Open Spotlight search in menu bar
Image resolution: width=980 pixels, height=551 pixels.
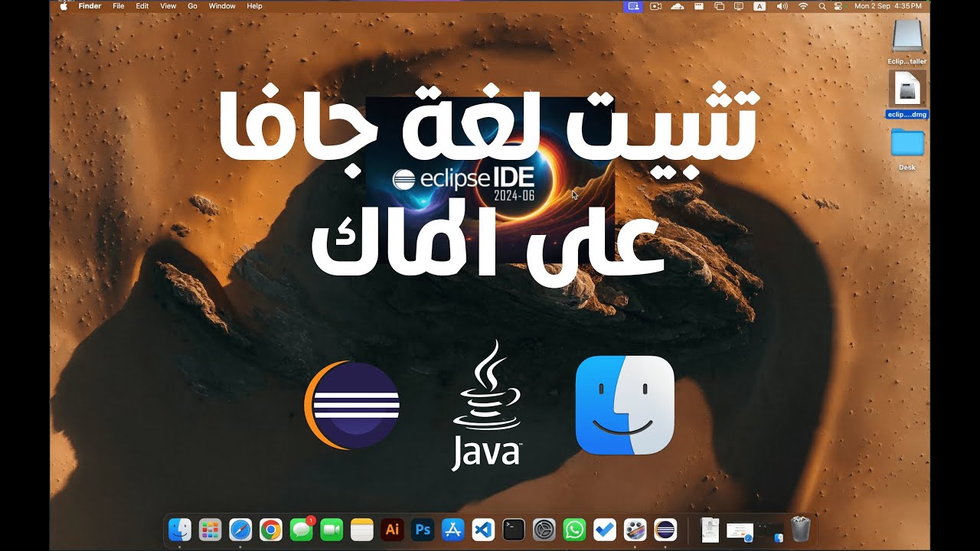[822, 5]
